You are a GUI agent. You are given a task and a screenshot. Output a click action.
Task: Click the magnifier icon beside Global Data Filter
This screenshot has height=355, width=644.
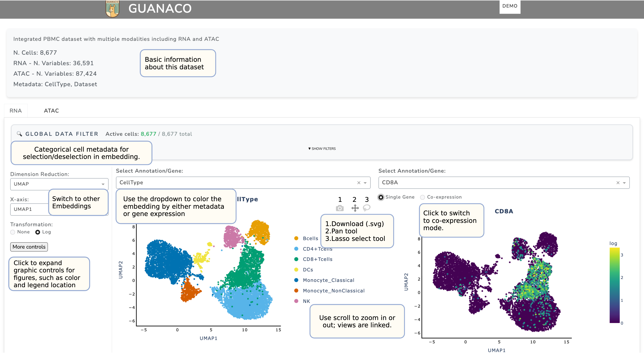[19, 134]
